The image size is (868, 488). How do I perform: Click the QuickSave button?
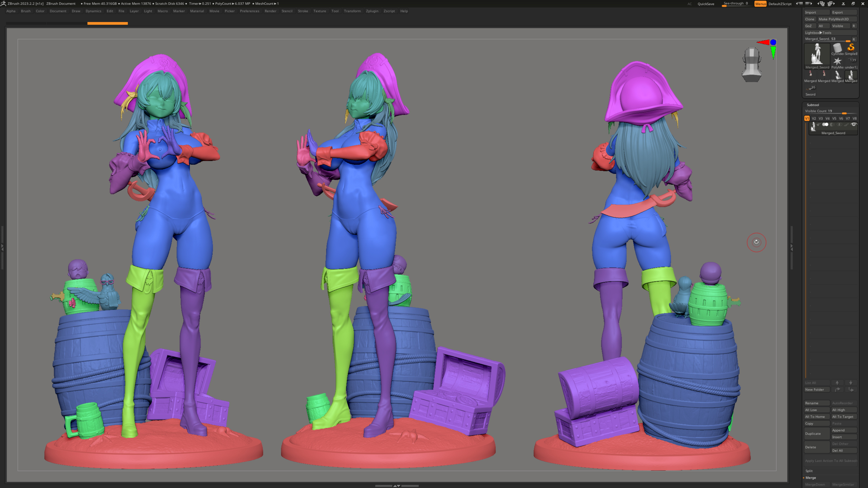point(706,4)
